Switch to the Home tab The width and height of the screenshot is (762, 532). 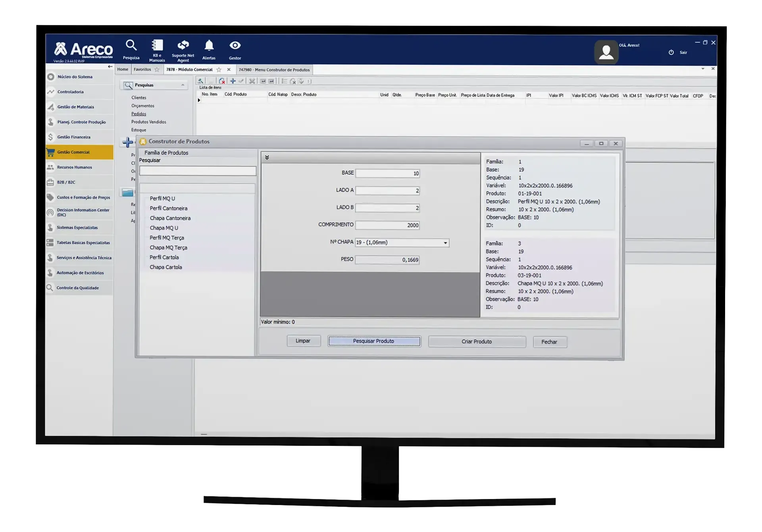(123, 69)
